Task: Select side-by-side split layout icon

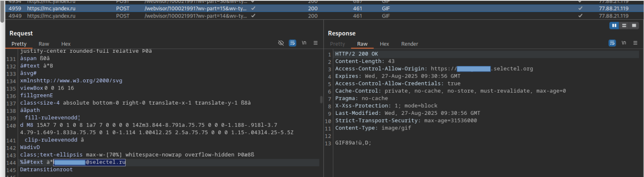Action: 614,26
